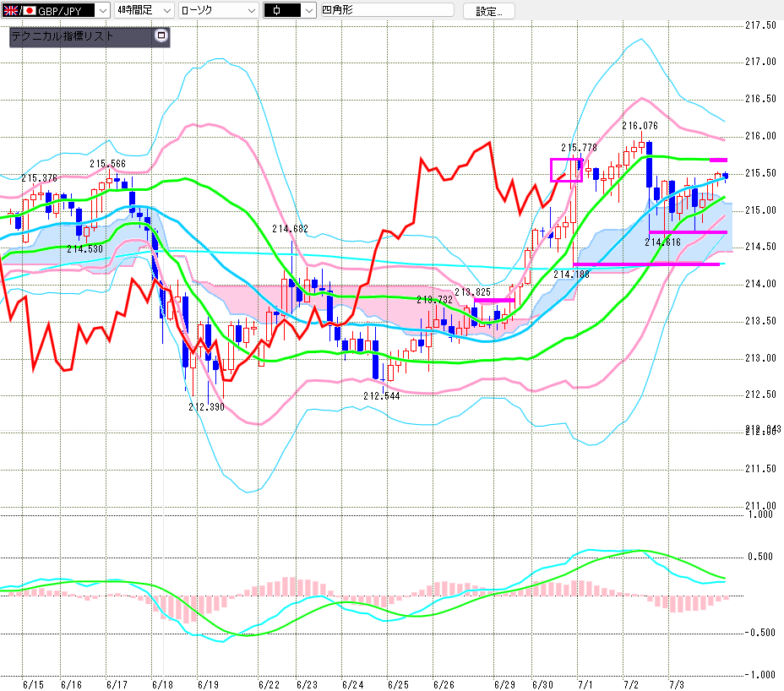784x691 pixels.
Task: Click the candlestick symbol in the black box
Action: point(276,10)
